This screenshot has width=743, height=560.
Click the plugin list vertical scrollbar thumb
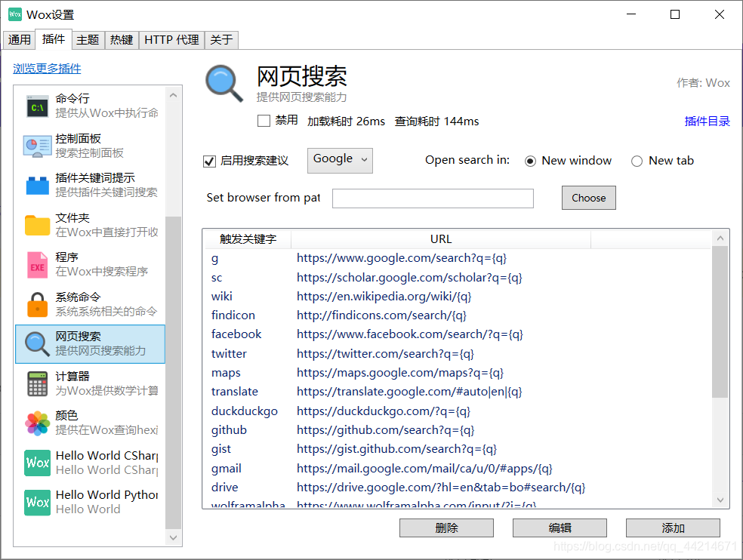pos(174,372)
